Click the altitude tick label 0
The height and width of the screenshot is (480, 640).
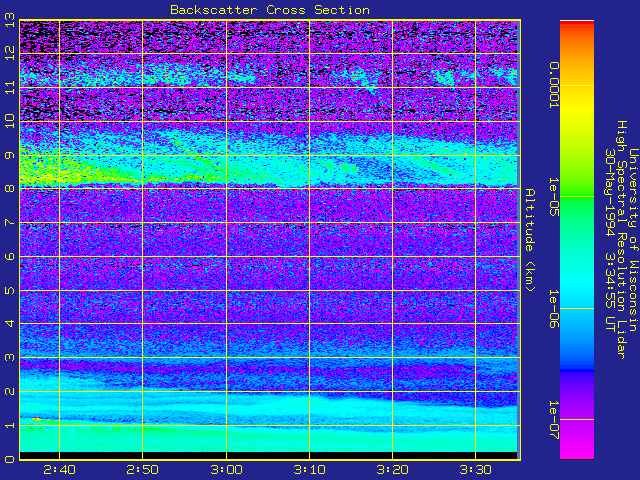pos(10,459)
